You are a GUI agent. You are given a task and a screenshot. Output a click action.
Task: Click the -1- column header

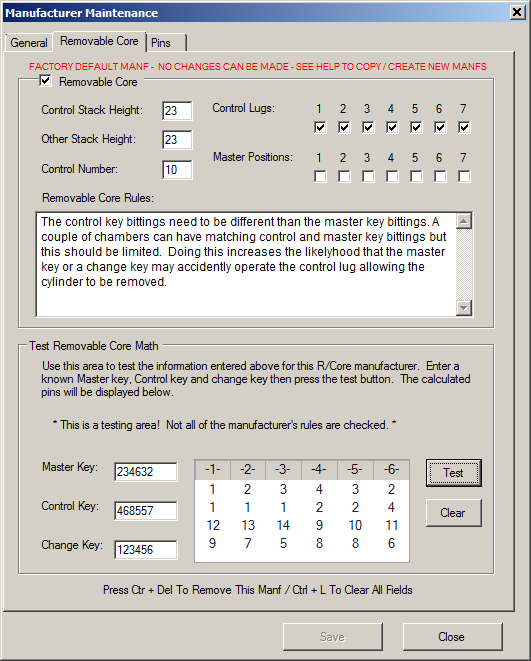(212, 470)
